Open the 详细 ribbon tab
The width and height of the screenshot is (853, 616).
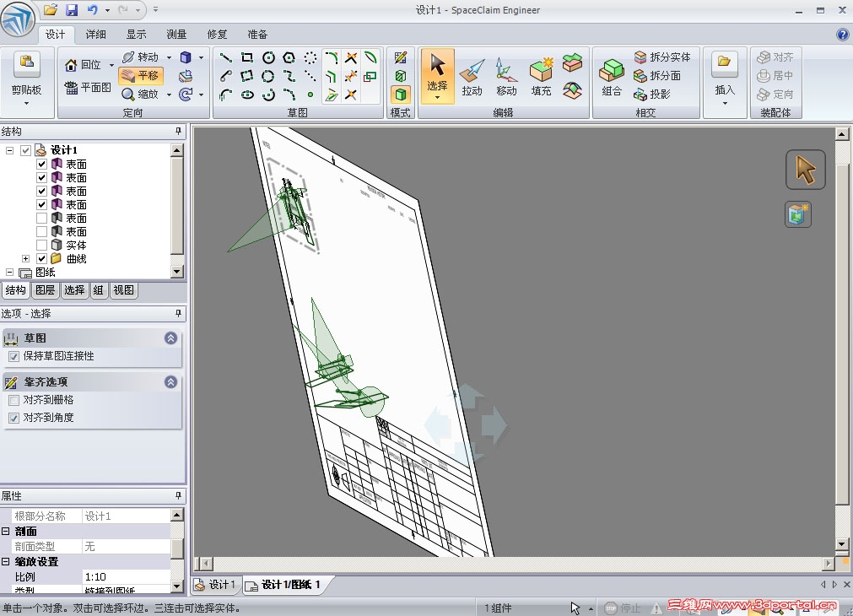95,35
